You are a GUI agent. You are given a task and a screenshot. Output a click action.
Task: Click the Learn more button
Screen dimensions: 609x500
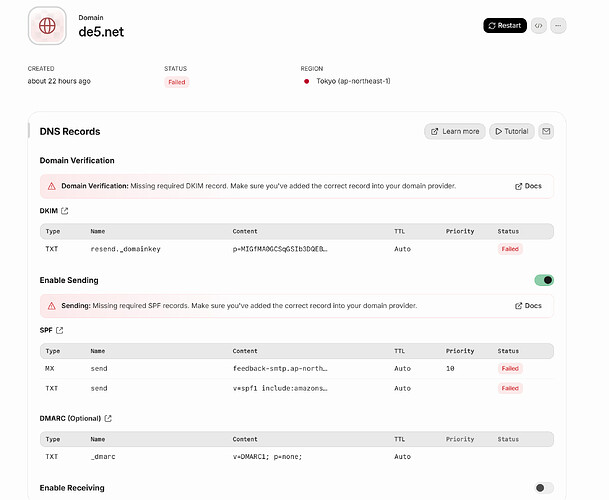pyautogui.click(x=454, y=131)
